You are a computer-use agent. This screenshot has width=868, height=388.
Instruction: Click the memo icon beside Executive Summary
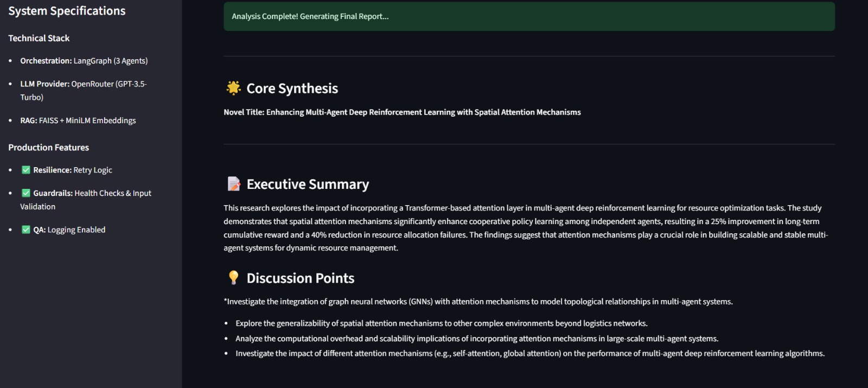coord(233,184)
